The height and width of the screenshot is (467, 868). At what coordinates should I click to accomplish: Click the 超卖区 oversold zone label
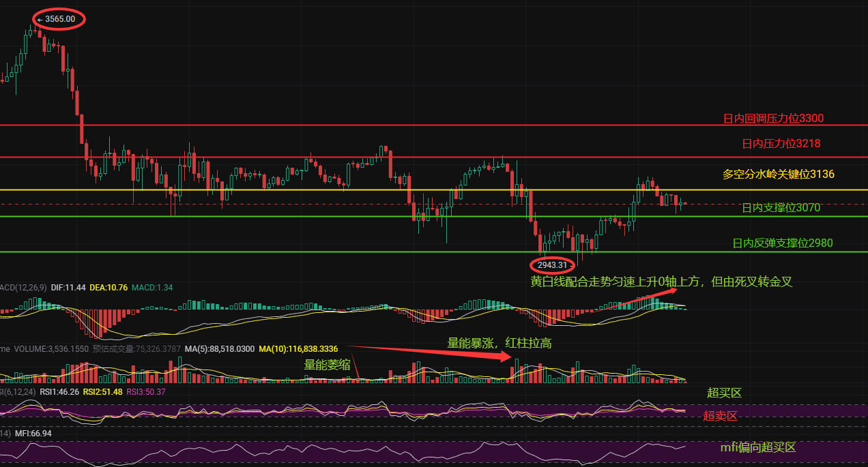(x=721, y=416)
